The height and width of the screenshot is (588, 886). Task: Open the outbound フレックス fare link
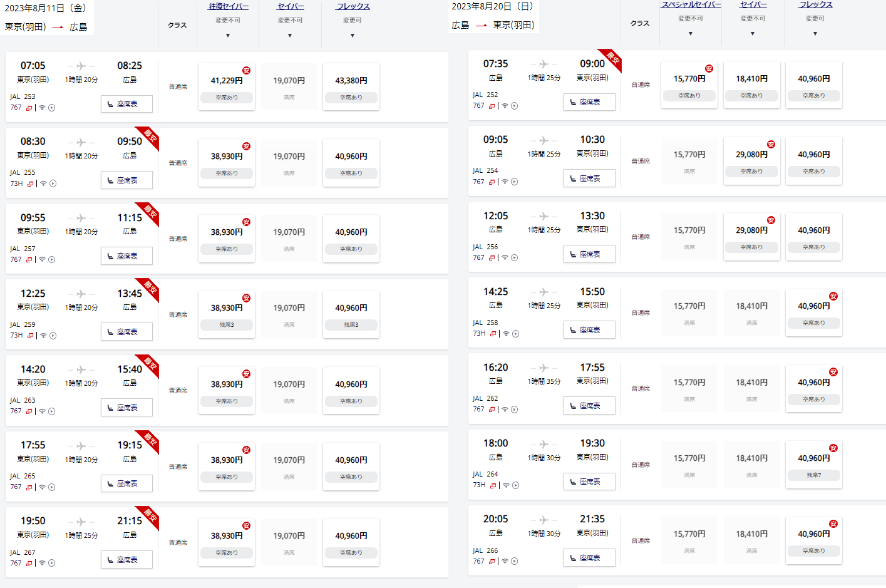click(x=353, y=6)
